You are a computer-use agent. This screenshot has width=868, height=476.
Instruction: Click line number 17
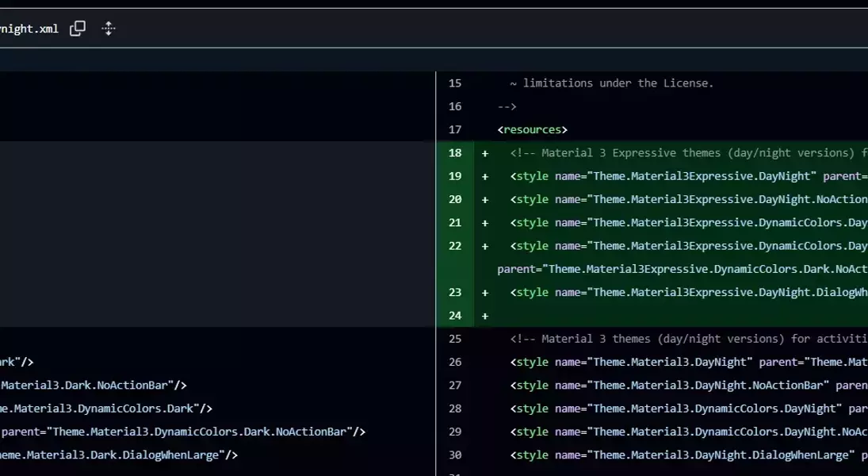click(455, 129)
